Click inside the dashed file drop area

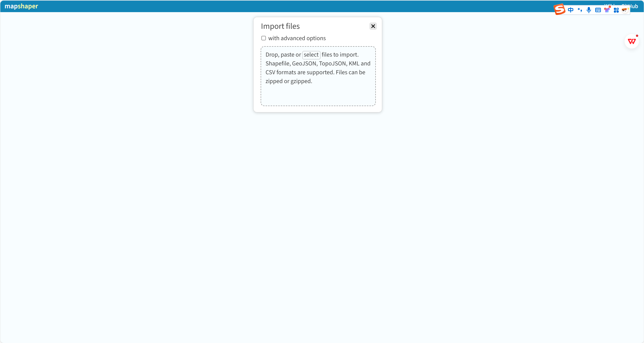(318, 76)
